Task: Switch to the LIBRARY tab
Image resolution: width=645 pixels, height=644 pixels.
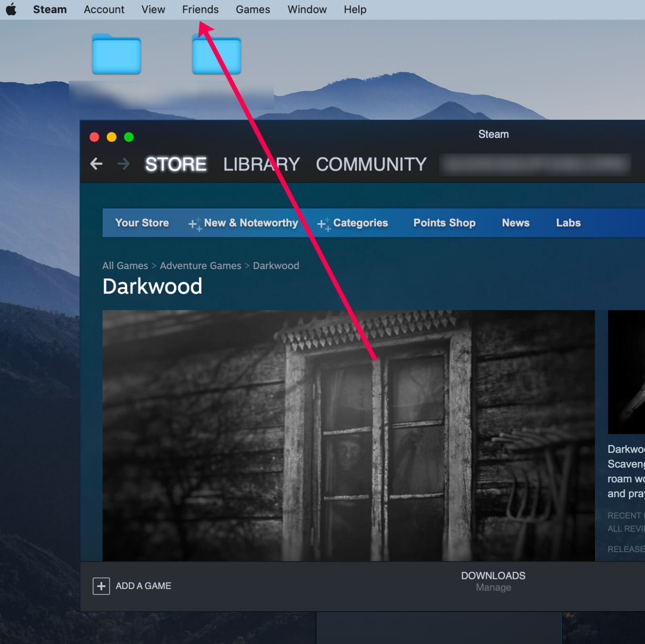Action: tap(262, 164)
